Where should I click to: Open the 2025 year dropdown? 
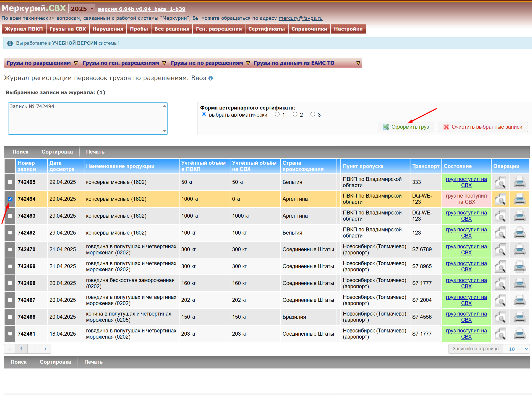coord(82,9)
